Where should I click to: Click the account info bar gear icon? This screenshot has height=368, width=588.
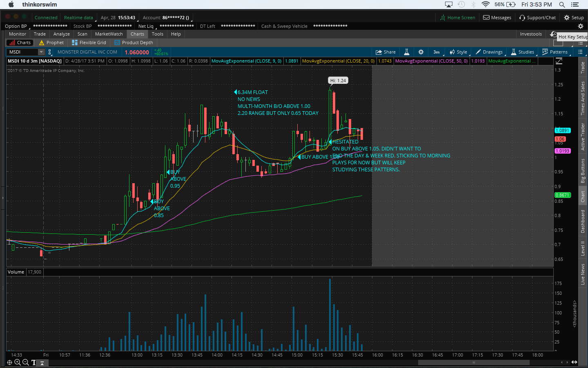[581, 26]
